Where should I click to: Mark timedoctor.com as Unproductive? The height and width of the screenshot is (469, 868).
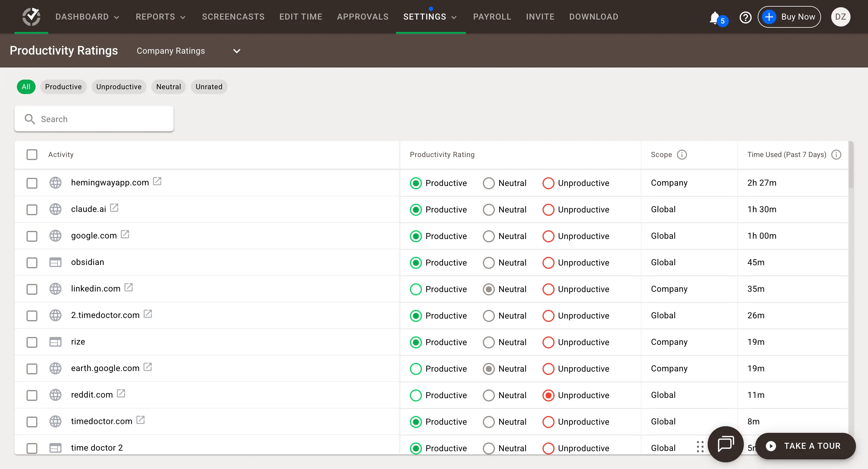pyautogui.click(x=548, y=422)
